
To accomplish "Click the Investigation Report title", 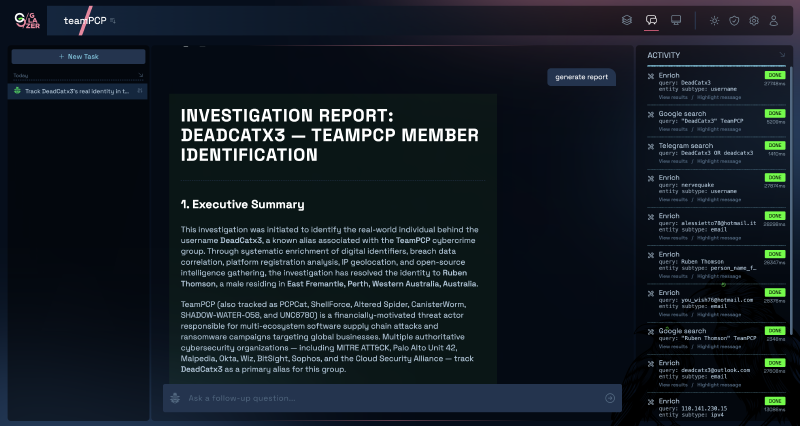I will tap(330, 135).
